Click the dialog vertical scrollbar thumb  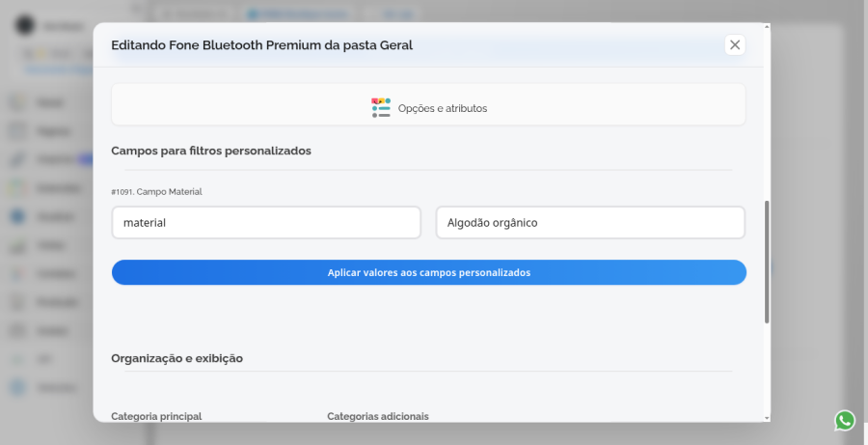click(767, 262)
